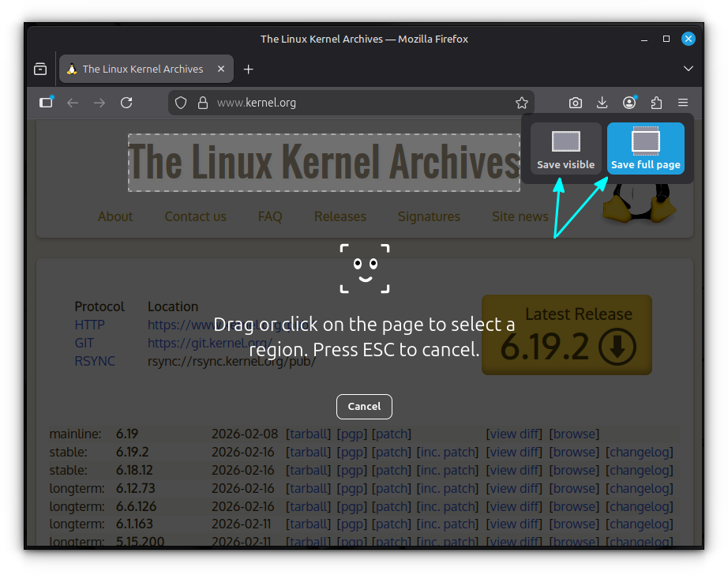This screenshot has width=728, height=575.
Task: Open the Extensions puzzle icon
Action: click(x=656, y=103)
